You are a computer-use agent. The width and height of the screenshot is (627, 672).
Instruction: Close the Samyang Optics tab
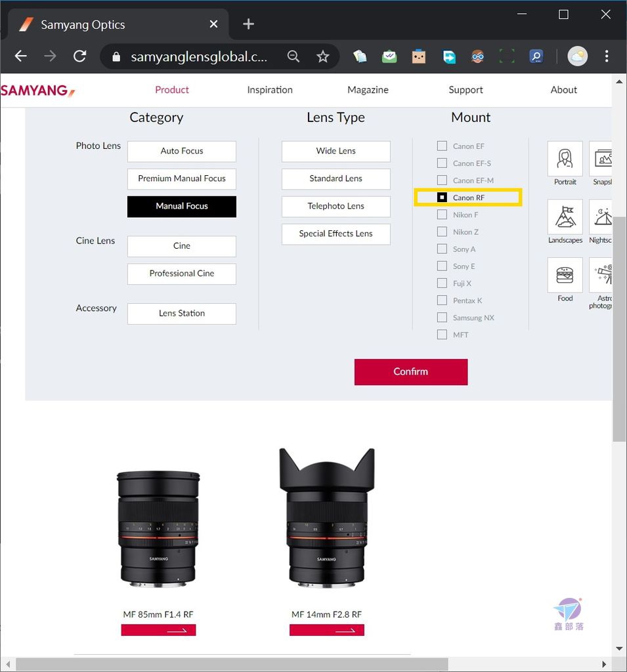pos(213,24)
